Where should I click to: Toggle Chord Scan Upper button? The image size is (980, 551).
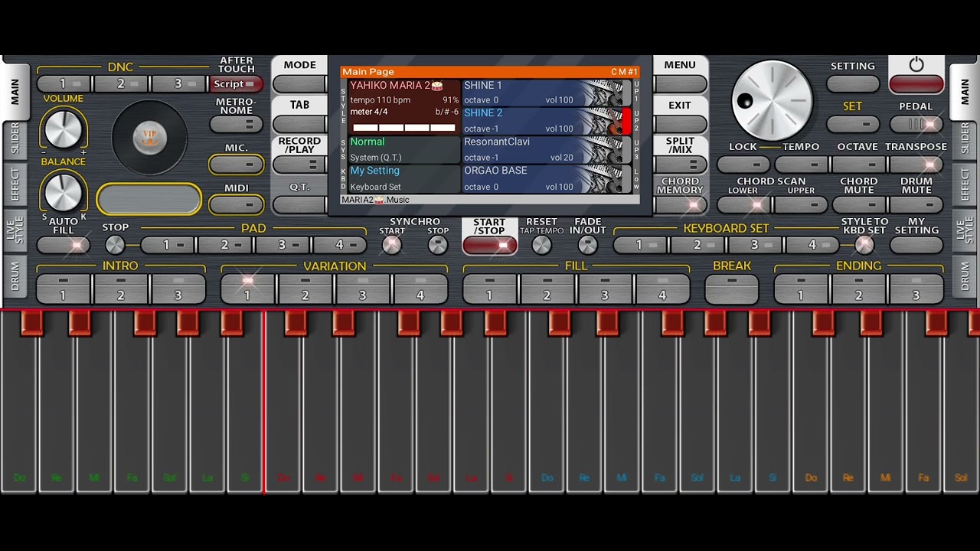point(801,204)
